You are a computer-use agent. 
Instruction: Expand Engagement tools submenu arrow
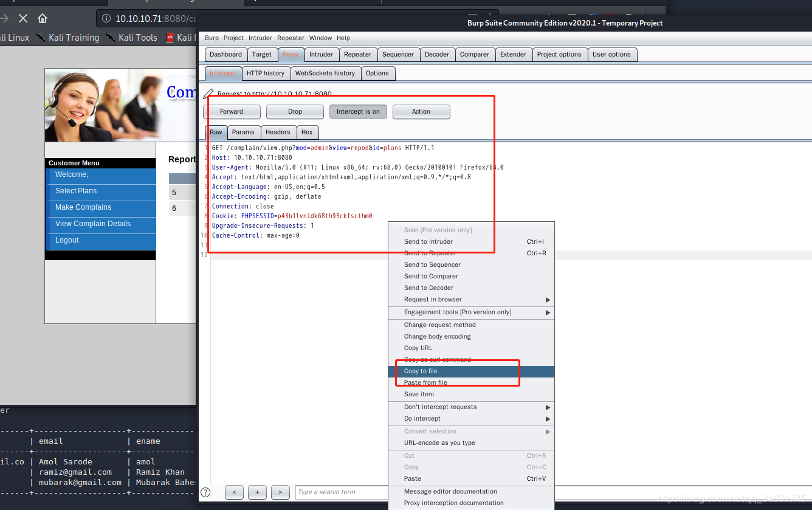point(548,312)
